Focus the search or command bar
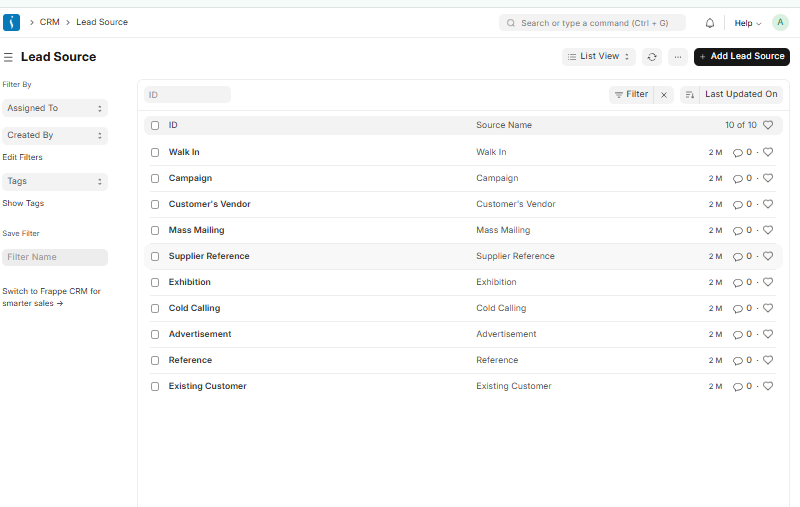This screenshot has width=800, height=507. [x=592, y=23]
